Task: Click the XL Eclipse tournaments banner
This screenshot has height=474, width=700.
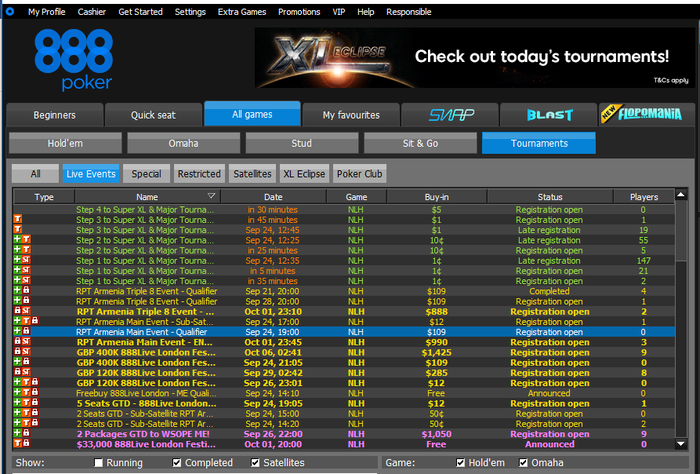Action: tap(475, 58)
